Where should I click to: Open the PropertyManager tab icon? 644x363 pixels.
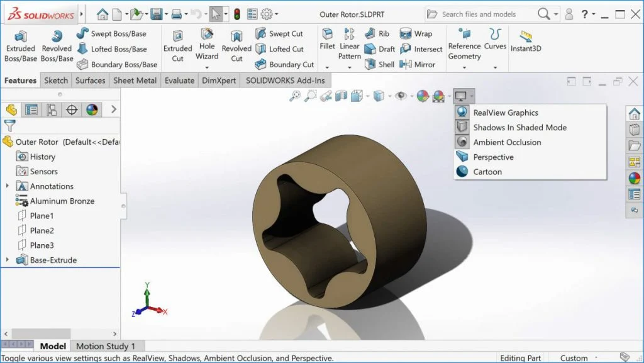pyautogui.click(x=31, y=109)
